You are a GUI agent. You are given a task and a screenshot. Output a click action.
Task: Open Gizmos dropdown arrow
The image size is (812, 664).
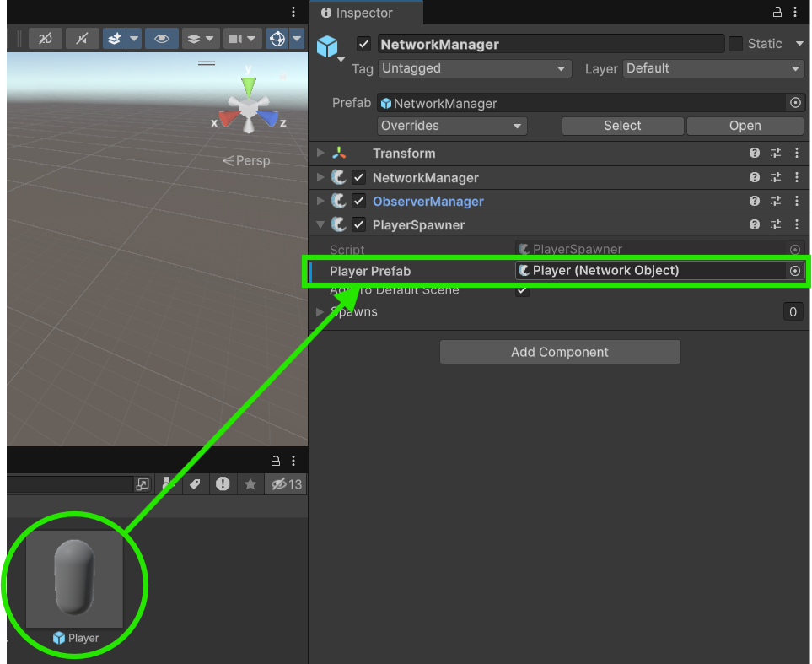click(297, 39)
